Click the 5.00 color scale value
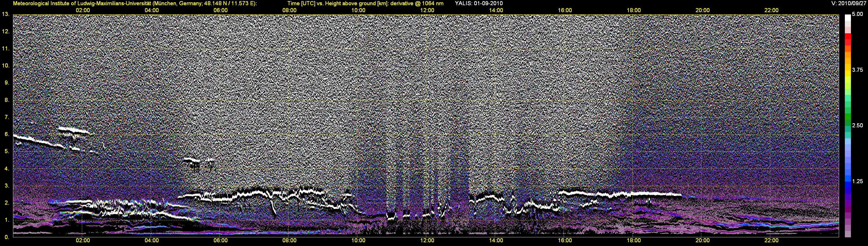 858,14
